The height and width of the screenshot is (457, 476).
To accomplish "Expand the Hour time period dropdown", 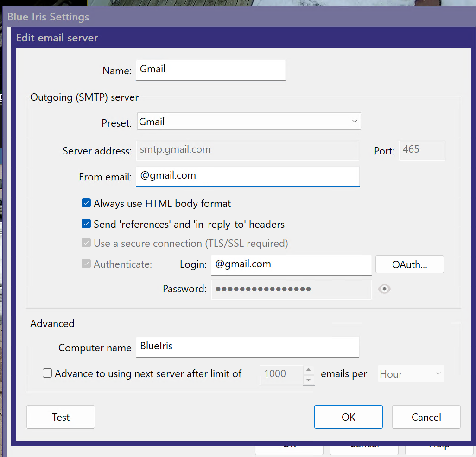I will (x=411, y=374).
